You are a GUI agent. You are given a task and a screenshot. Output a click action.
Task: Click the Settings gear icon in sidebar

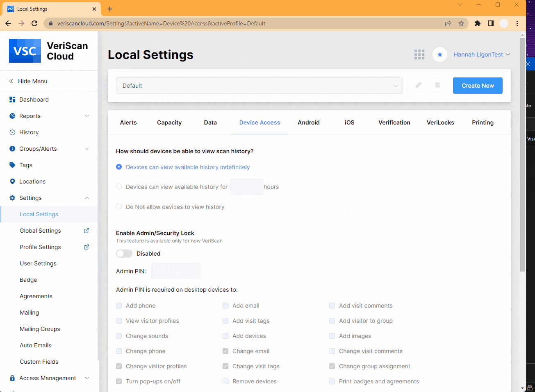12,198
